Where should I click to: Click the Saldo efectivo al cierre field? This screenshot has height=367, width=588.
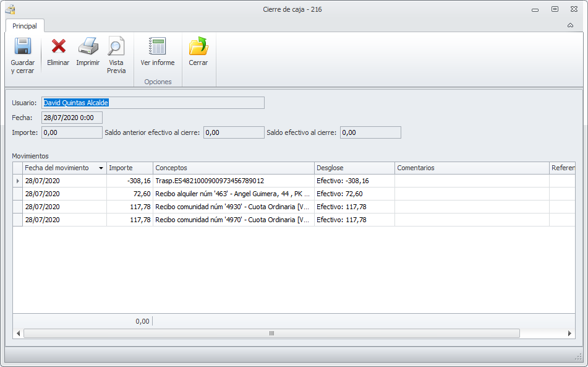point(370,132)
